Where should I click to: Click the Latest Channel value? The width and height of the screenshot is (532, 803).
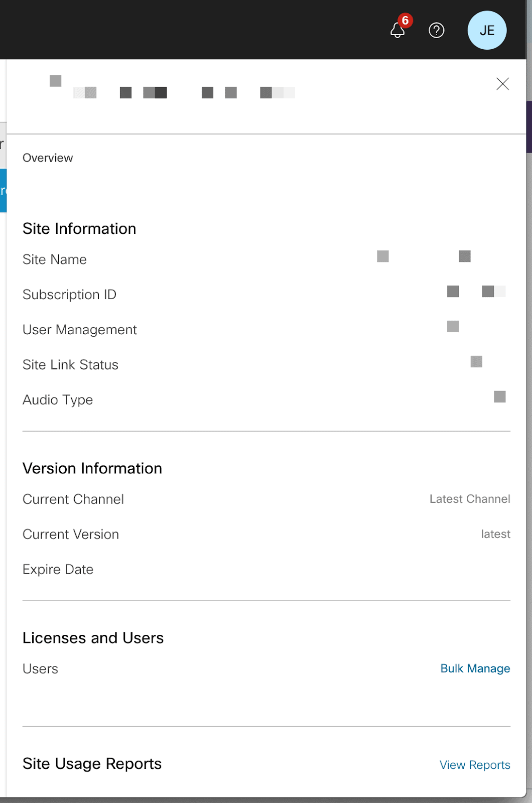point(470,499)
